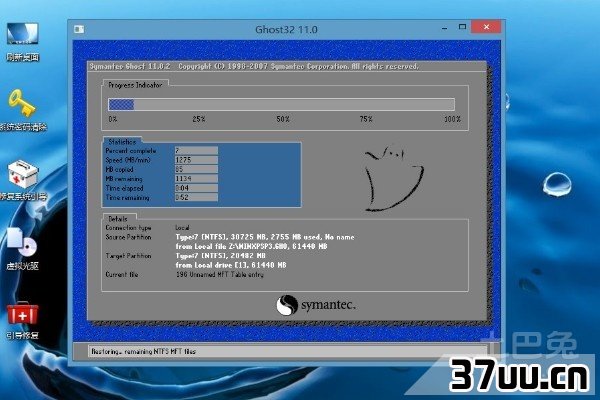600x400 pixels.
Task: Click the Target Partition 20482 MB line
Action: click(x=220, y=256)
